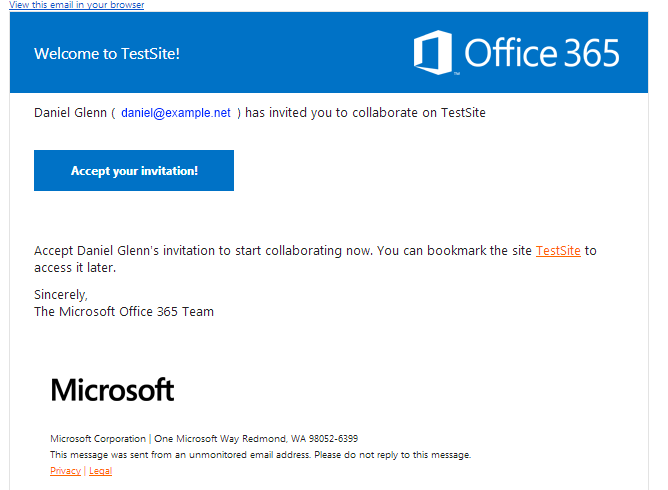Follow the Privacy link in the footer
This screenshot has height=490, width=668.
(65, 471)
